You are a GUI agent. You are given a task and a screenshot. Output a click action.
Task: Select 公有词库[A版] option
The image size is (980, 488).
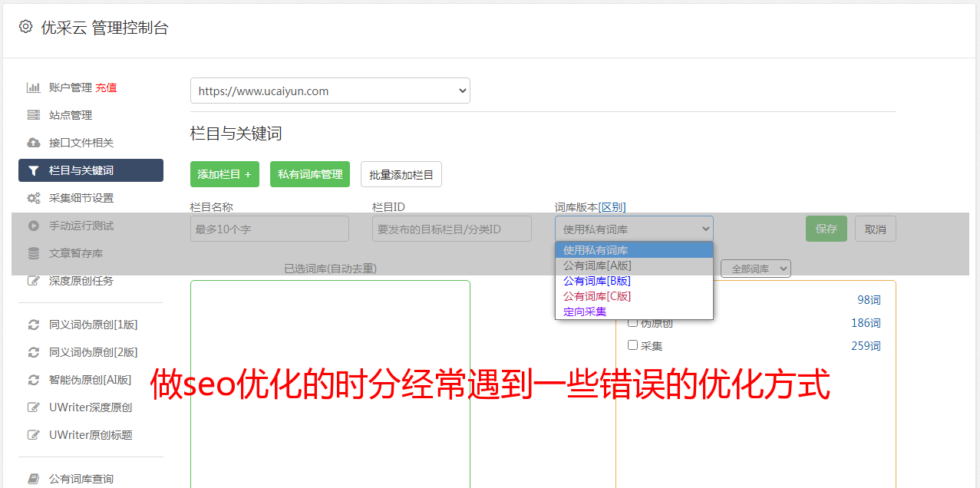pyautogui.click(x=634, y=265)
